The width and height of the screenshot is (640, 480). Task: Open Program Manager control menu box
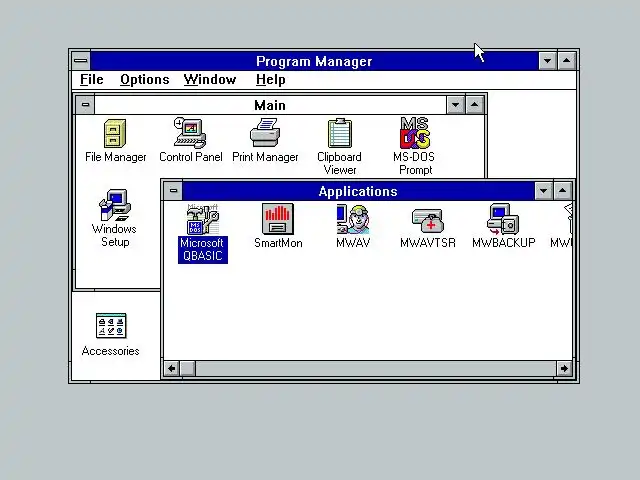coord(81,61)
